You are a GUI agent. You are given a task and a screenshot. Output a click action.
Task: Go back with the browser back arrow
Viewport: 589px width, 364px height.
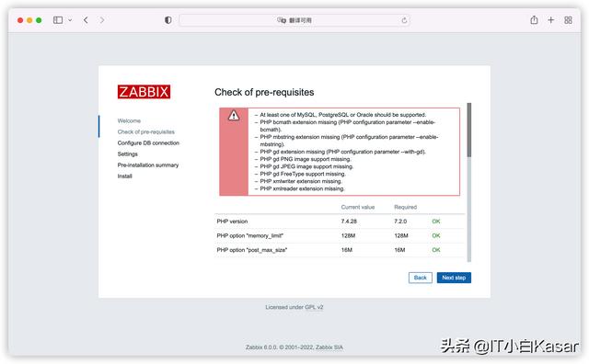86,20
